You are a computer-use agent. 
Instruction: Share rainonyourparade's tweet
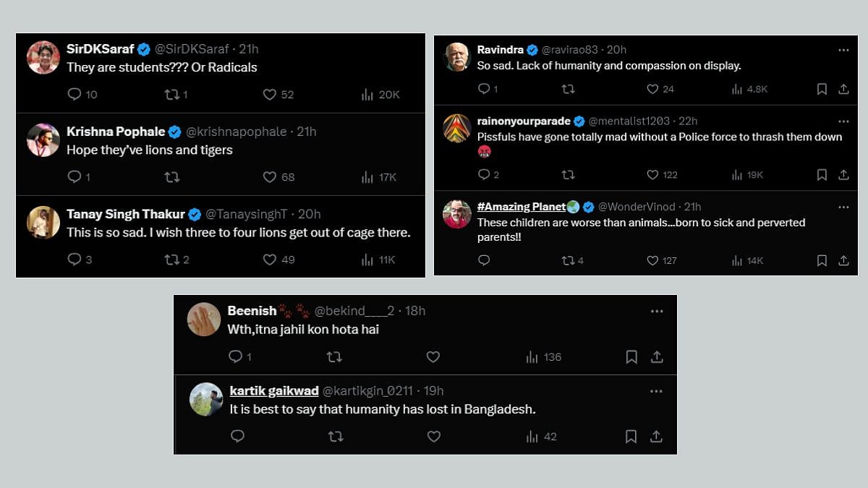click(843, 174)
